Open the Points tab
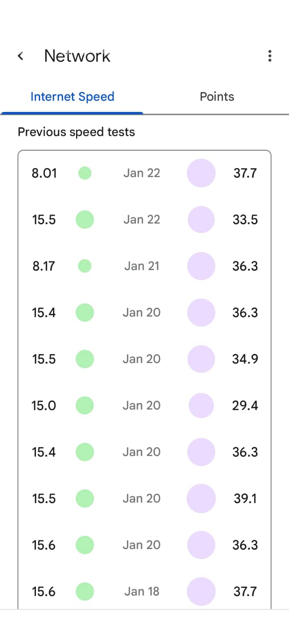Image resolution: width=289 pixels, height=644 pixels. pos(217,97)
